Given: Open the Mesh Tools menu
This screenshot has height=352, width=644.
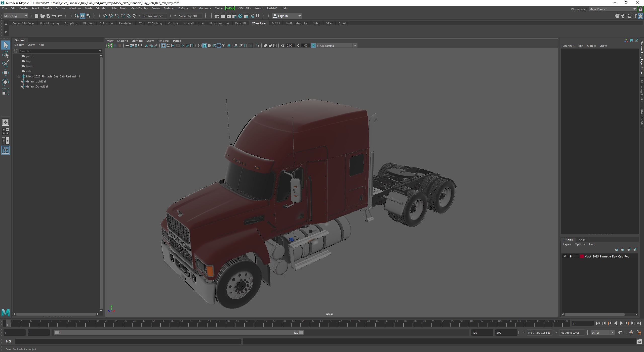Looking at the screenshot, I should pos(119,8).
